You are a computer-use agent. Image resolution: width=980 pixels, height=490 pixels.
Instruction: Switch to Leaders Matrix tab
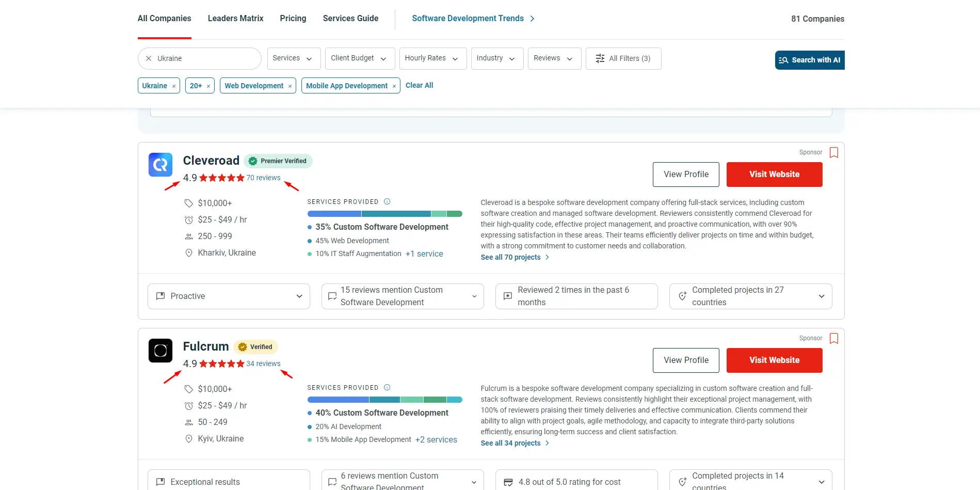(x=235, y=19)
